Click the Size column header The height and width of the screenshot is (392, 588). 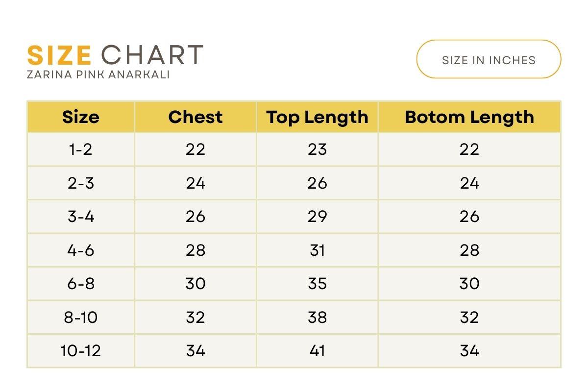81,117
